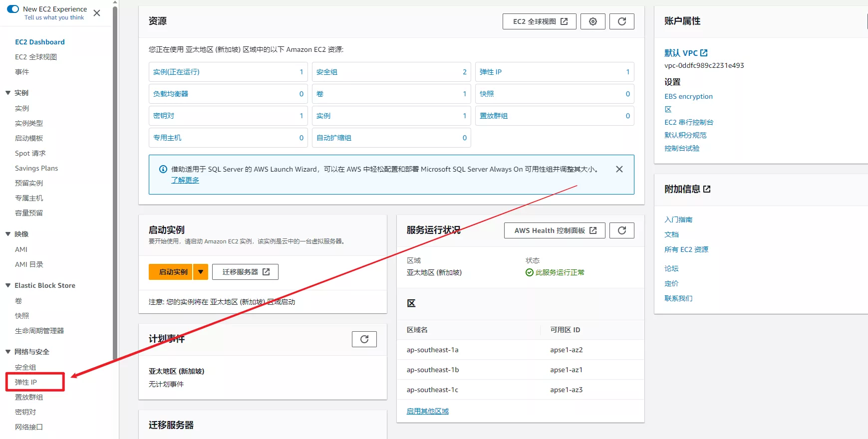Open 联系我们 link
The height and width of the screenshot is (439, 868).
click(x=678, y=298)
